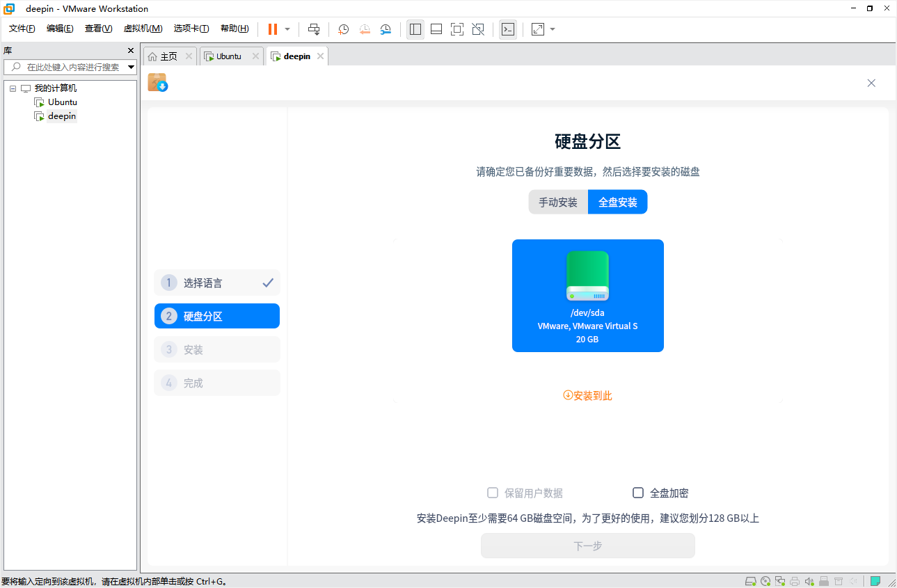Choose the 手动安装 mode
The width and height of the screenshot is (897, 588).
pyautogui.click(x=558, y=202)
